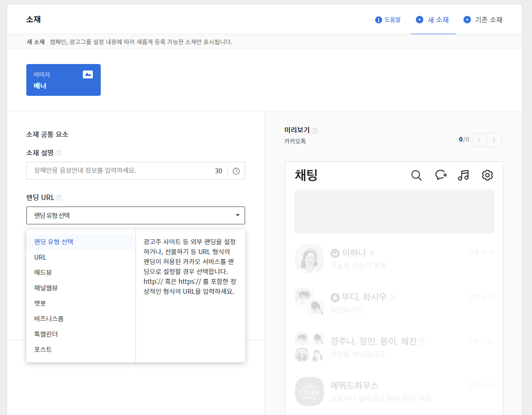Choose URL as landing type
The height and width of the screenshot is (415, 532).
pos(81,257)
